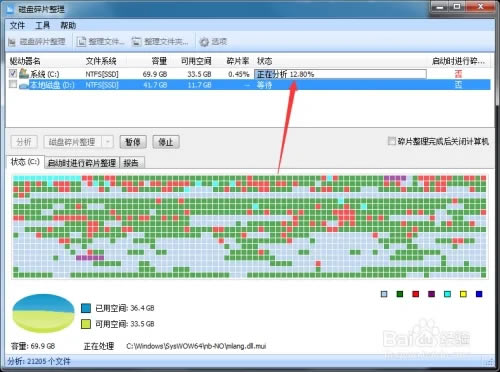
Task: Switch to 启动时进行碎片整理 tab
Action: point(82,163)
